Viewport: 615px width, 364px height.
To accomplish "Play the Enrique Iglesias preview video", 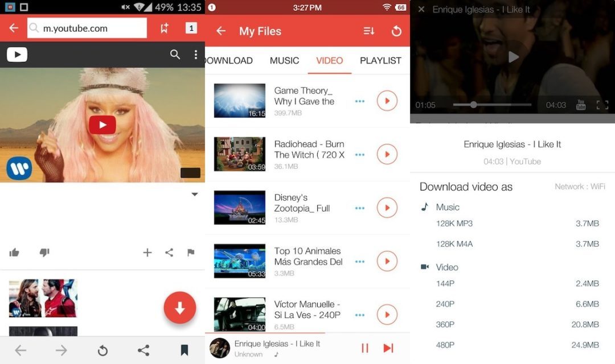I will pyautogui.click(x=514, y=57).
